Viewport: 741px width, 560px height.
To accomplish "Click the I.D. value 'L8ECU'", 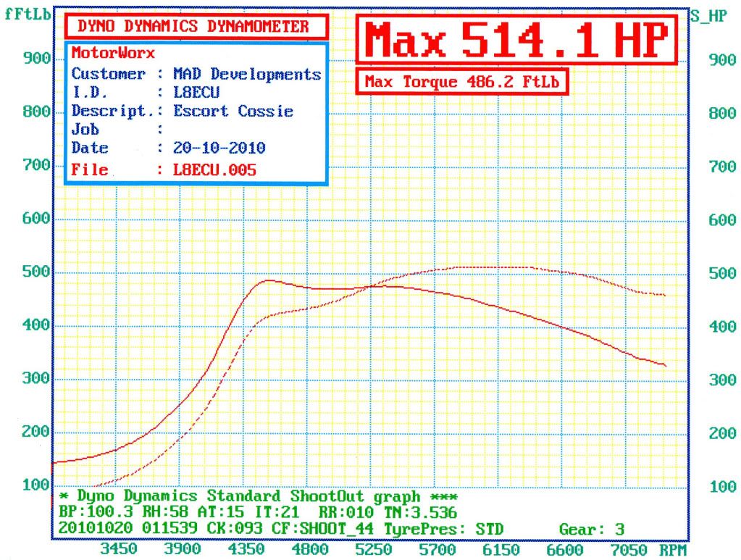I will (x=196, y=92).
